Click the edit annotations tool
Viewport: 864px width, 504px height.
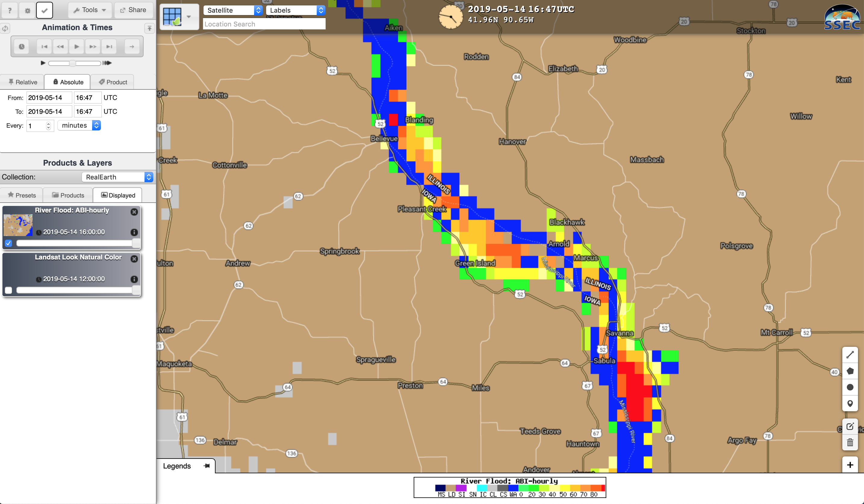(850, 427)
